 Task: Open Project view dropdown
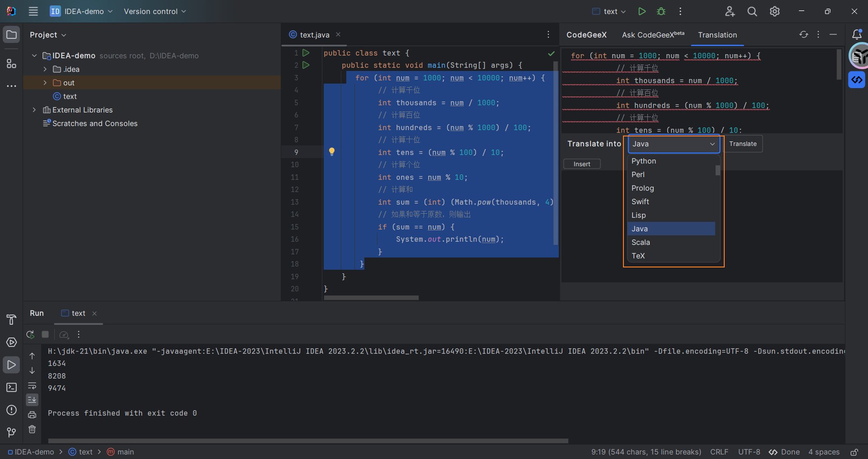tap(48, 35)
